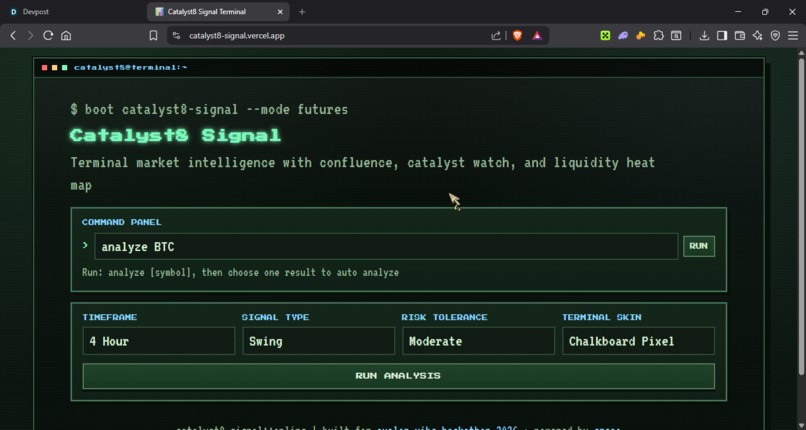Click the orange extension icon in the toolbar
806x430 pixels.
[640, 35]
